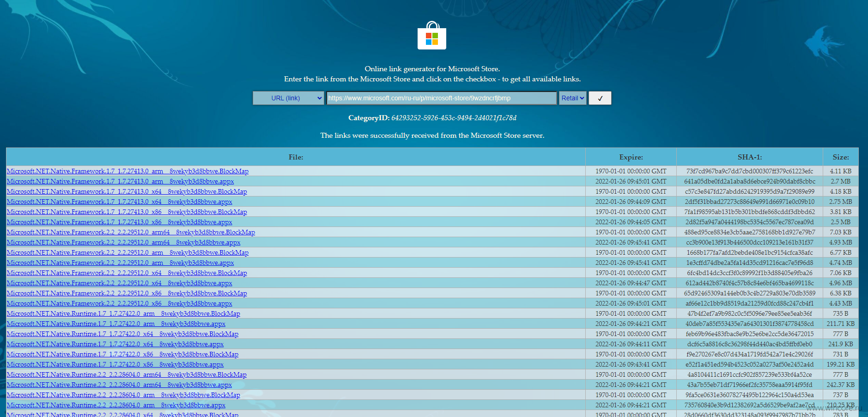The width and height of the screenshot is (868, 417).
Task: Download Framework.2.2 2.2.29512.0 arm64 appx
Action: pos(123,242)
